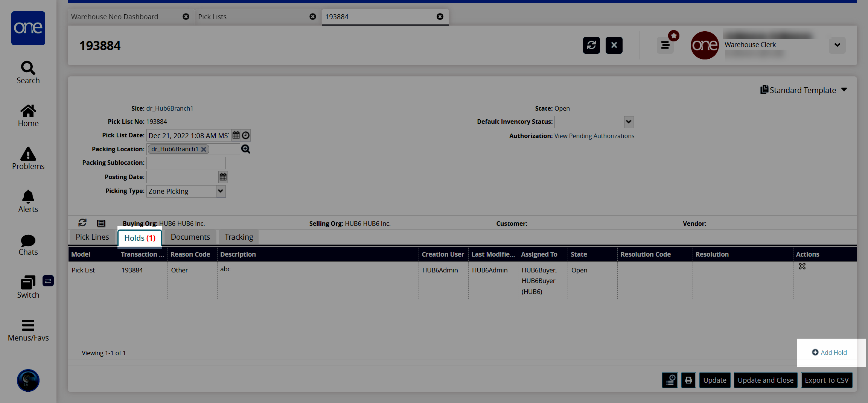Open the Documents tab

[190, 237]
